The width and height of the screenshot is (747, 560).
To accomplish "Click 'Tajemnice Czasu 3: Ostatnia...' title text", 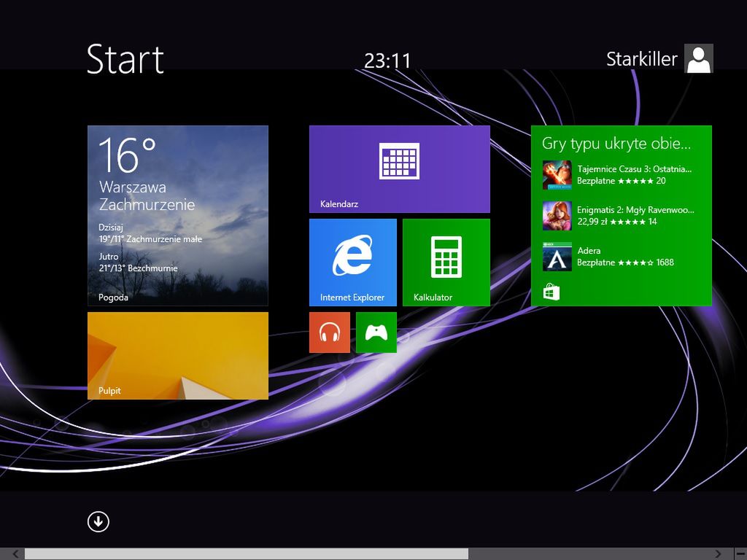I will (x=634, y=168).
